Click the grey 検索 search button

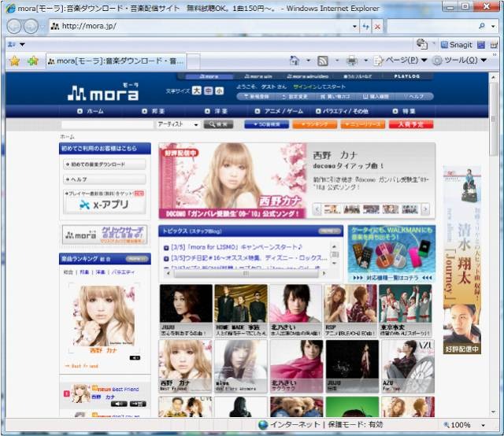219,124
